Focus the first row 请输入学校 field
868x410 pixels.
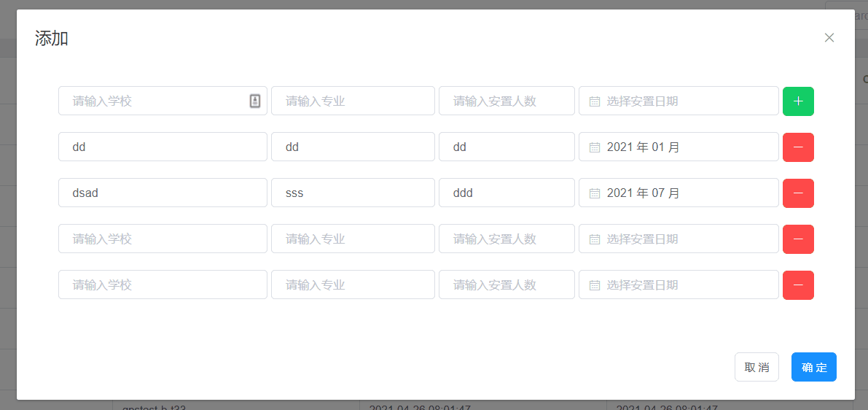(x=153, y=101)
